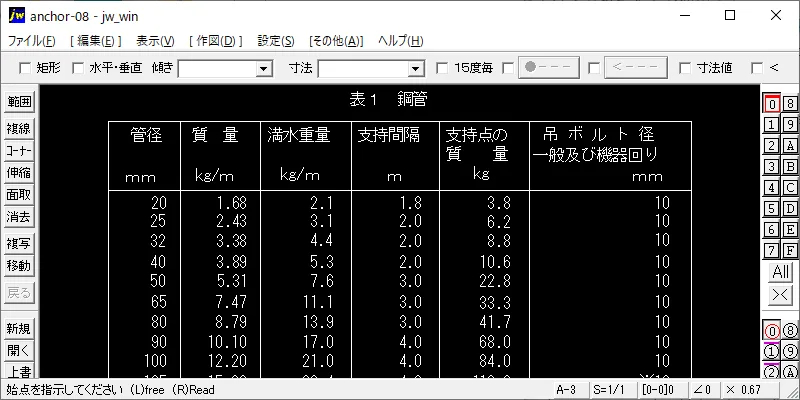Choose the 移動 move tool
Image resolution: width=800 pixels, height=400 pixels.
click(19, 266)
